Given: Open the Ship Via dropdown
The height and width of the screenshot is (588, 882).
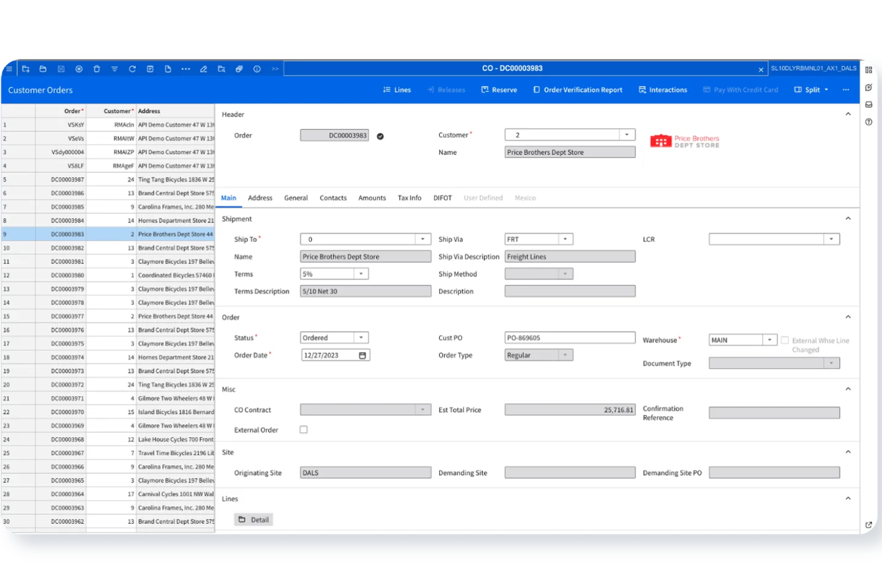Looking at the screenshot, I should (566, 239).
